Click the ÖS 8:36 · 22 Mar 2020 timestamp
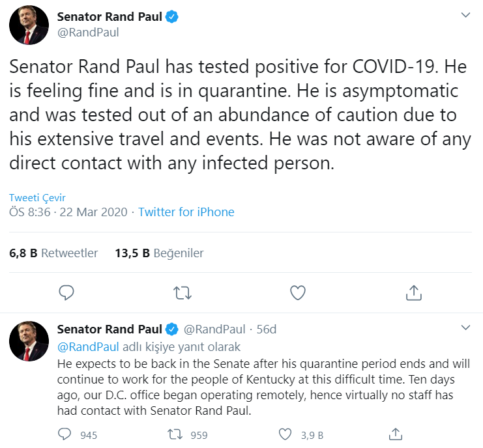The width and height of the screenshot is (483, 448). tap(67, 212)
